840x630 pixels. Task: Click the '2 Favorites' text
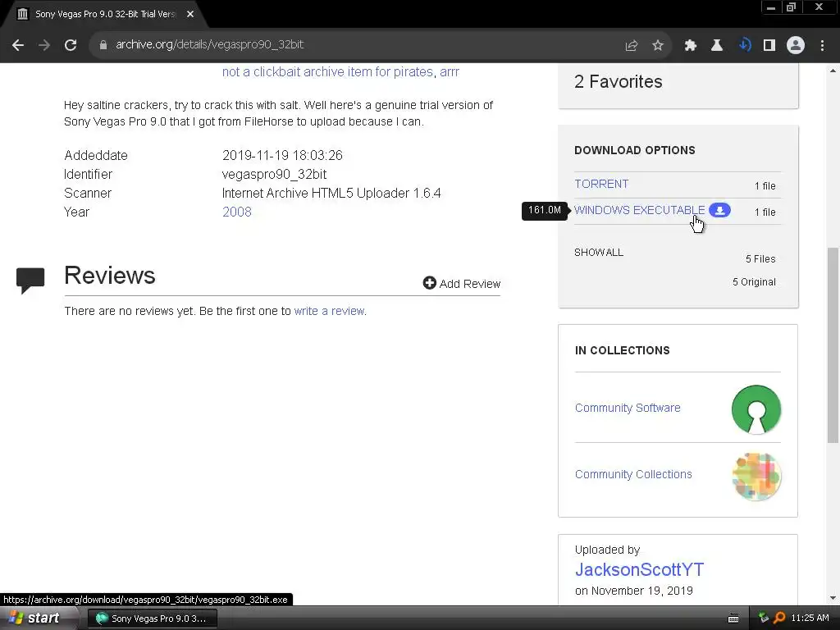click(x=619, y=81)
